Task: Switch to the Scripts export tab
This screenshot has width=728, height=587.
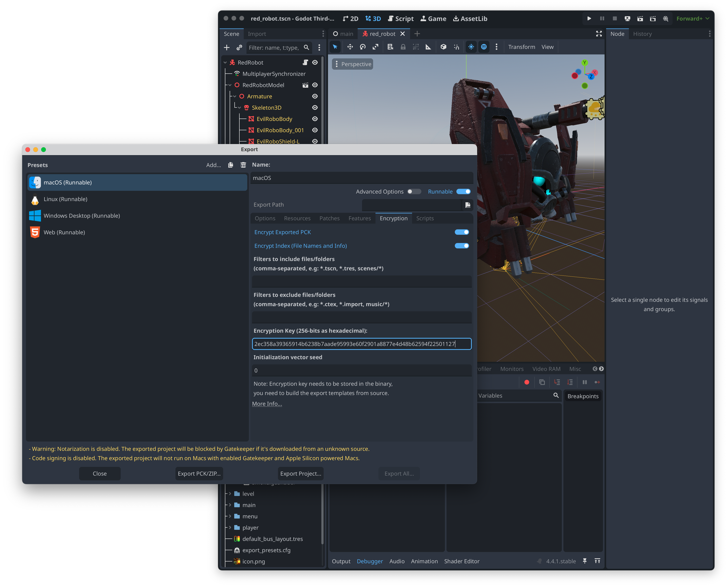Action: tap(425, 218)
